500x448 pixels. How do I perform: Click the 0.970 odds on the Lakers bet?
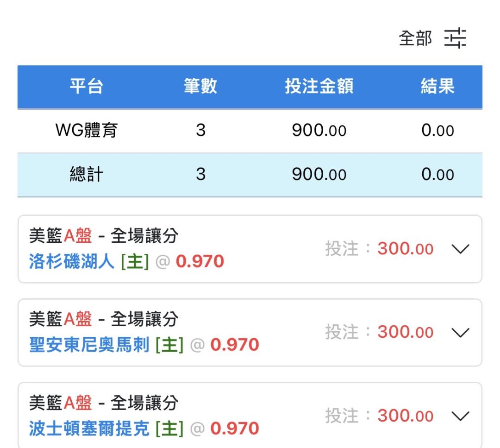(x=200, y=262)
